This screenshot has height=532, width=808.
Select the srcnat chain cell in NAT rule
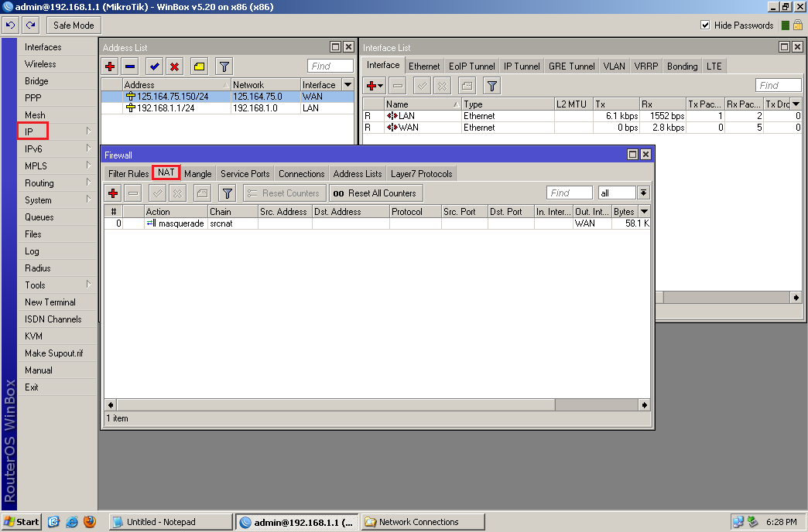(x=232, y=223)
